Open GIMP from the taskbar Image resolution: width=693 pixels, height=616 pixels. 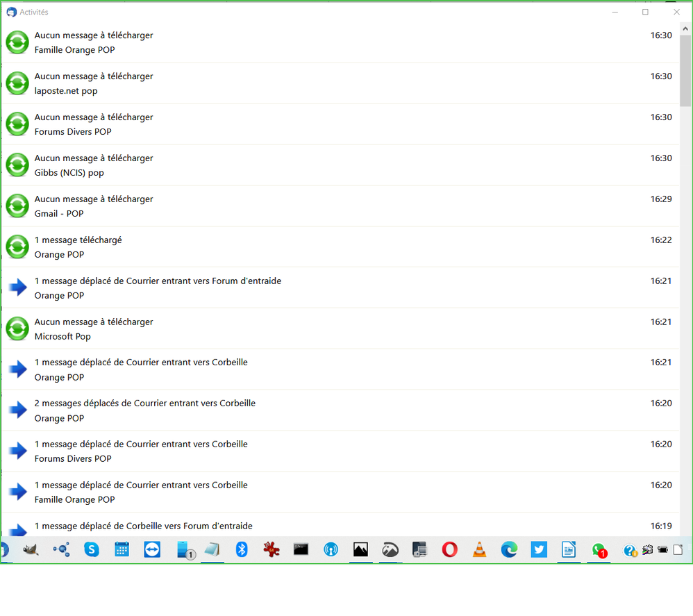tap(31, 550)
